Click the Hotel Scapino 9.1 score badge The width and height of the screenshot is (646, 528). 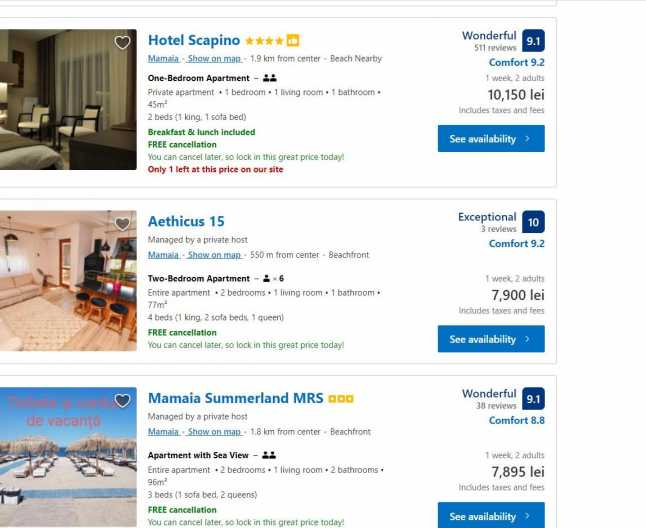(x=534, y=41)
